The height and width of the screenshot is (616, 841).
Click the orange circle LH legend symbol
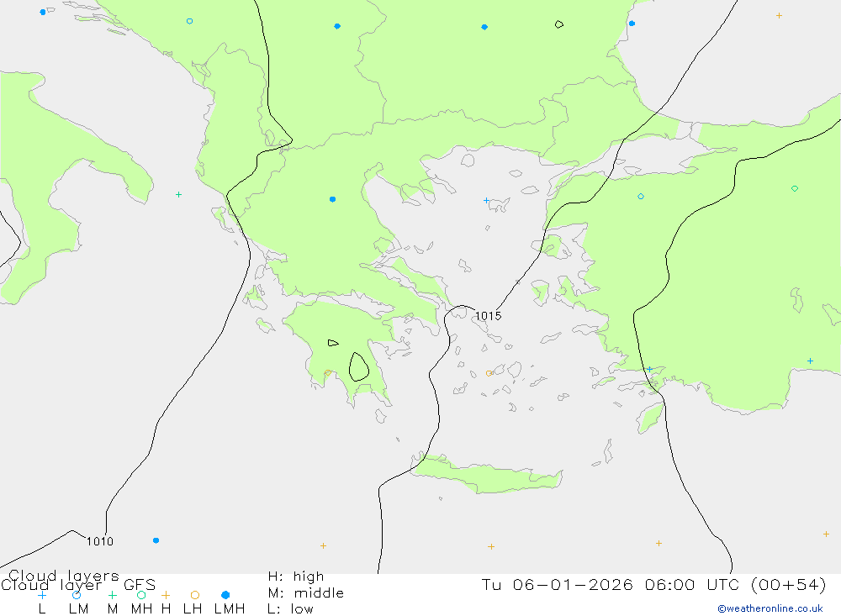pos(195,595)
